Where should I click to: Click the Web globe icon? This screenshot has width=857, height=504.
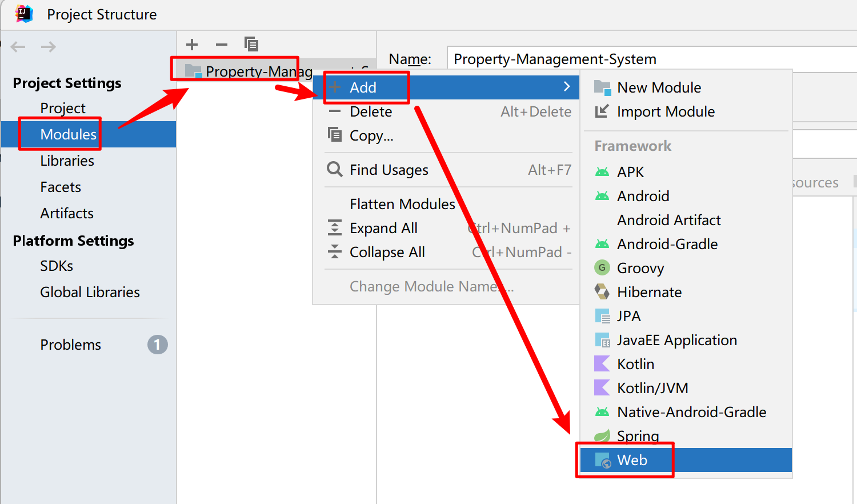[603, 460]
